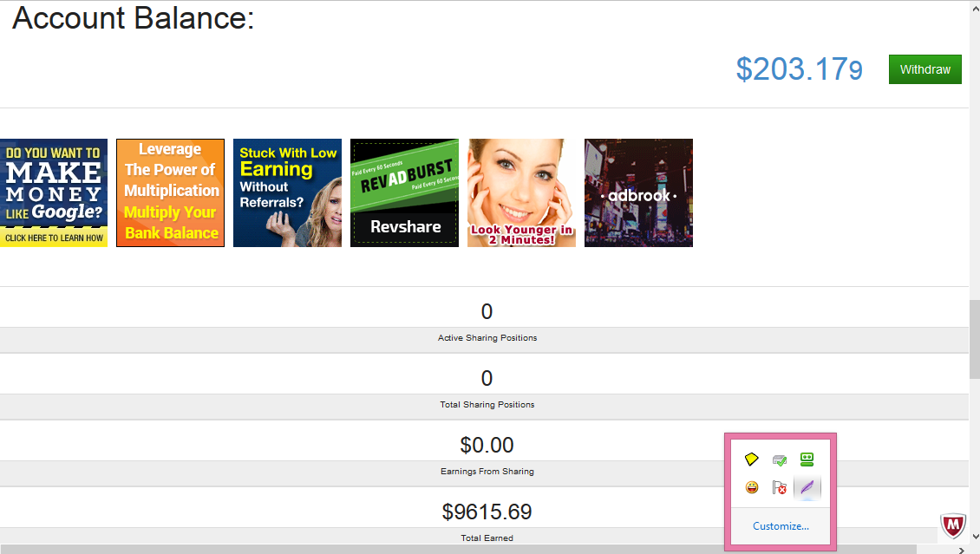Image resolution: width=980 pixels, height=554 pixels.
Task: Click the vertical scrollbar thumb
Action: tap(974, 338)
